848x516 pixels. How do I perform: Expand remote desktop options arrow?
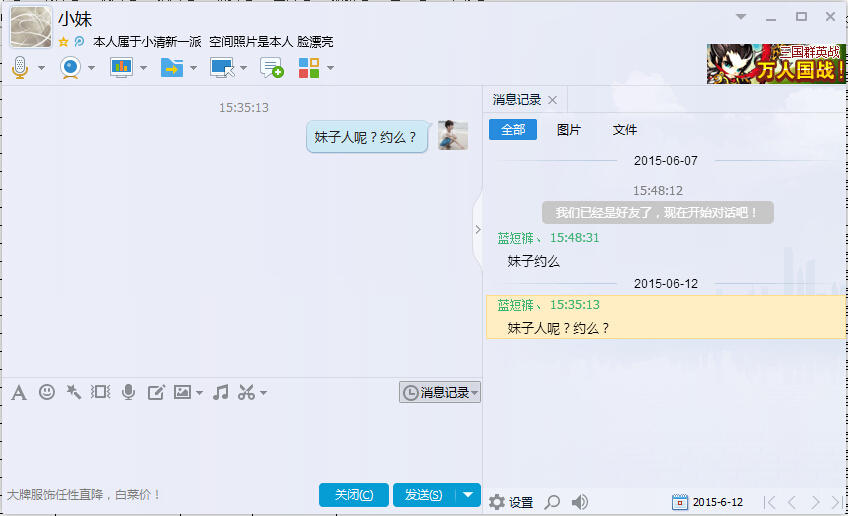point(243,68)
